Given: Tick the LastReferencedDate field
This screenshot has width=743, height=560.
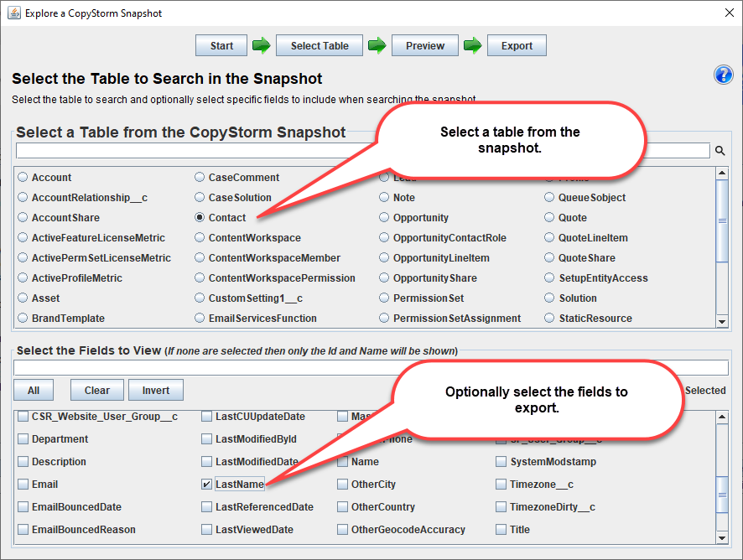Looking at the screenshot, I should [206, 506].
